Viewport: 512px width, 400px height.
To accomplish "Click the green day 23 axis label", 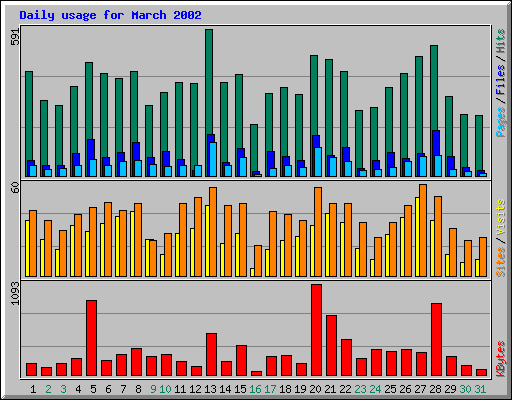I will coord(360,389).
